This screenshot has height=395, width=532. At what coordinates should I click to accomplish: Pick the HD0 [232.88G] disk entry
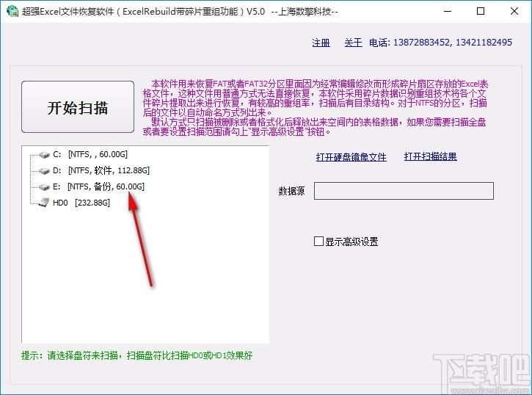tap(81, 203)
